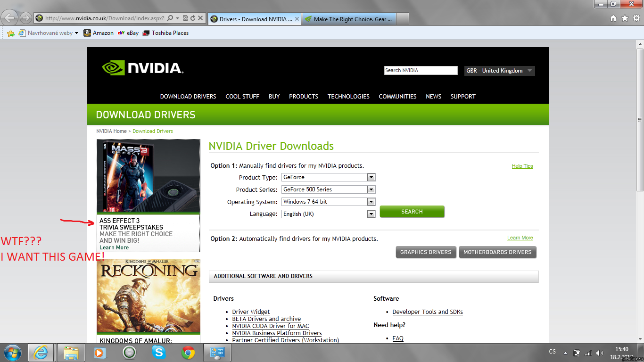Open the Operating System dropdown
The width and height of the screenshot is (644, 362).
point(328,202)
